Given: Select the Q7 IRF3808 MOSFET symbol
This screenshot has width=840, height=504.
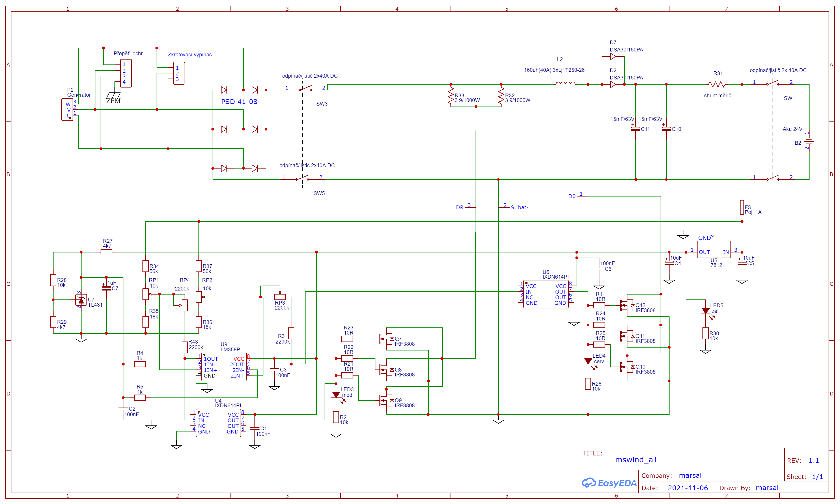Looking at the screenshot, I should [387, 339].
